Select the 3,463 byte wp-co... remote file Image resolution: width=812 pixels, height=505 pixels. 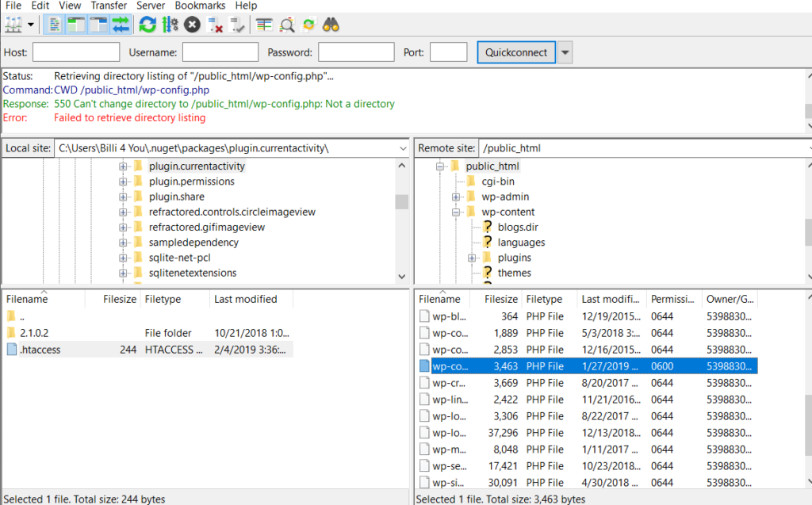tap(588, 366)
